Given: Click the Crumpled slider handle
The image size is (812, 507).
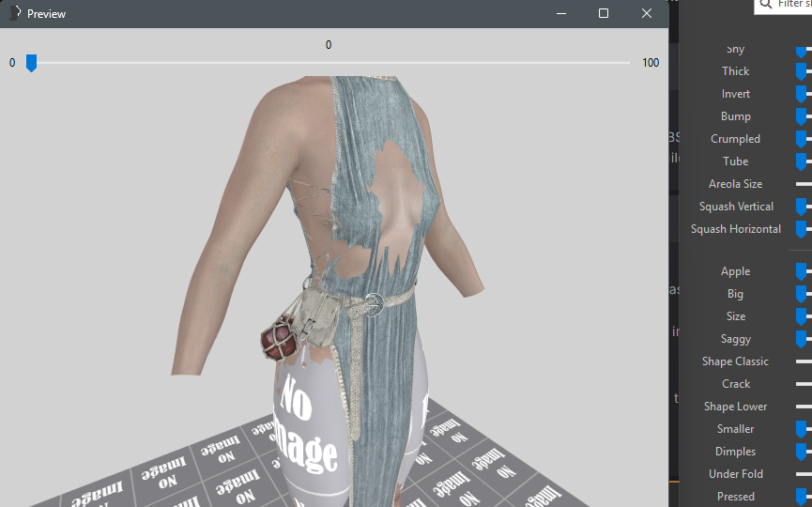Looking at the screenshot, I should coord(801,139).
